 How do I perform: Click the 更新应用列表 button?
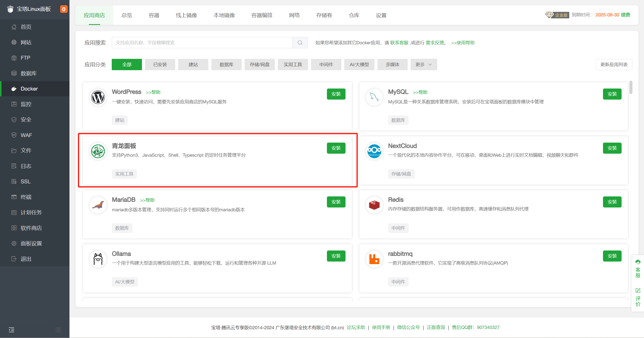[x=614, y=65]
